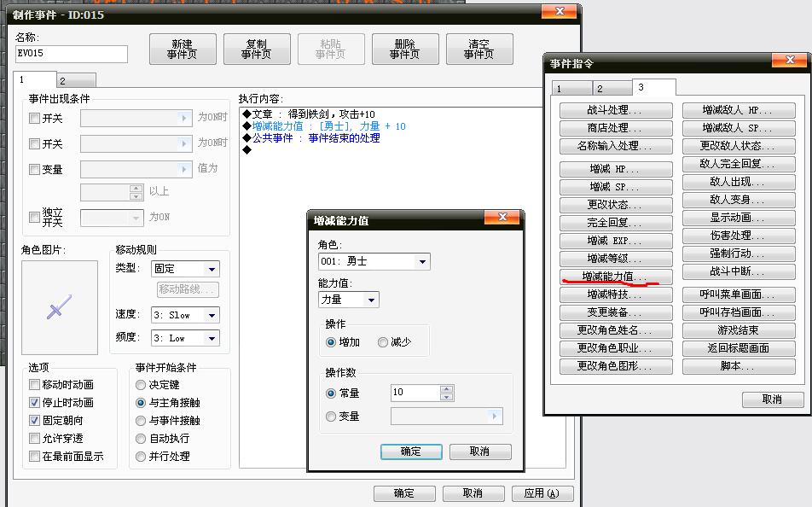Click 新建事件页 button

(183, 50)
